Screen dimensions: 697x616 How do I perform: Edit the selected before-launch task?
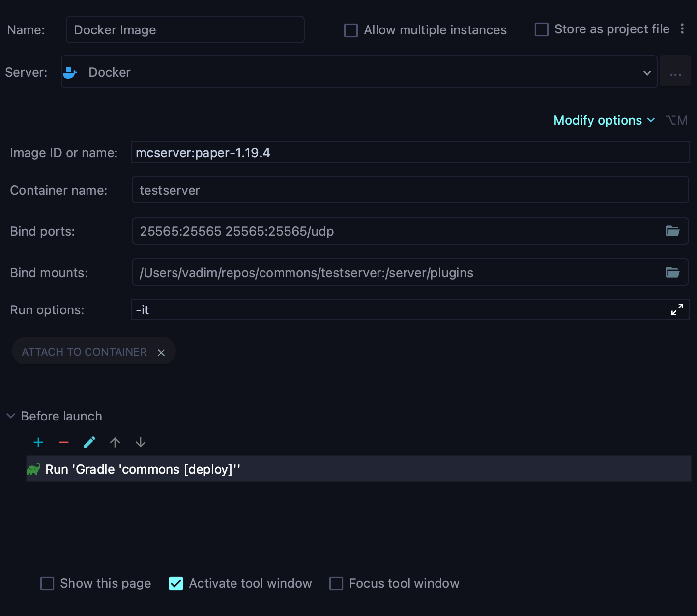89,443
